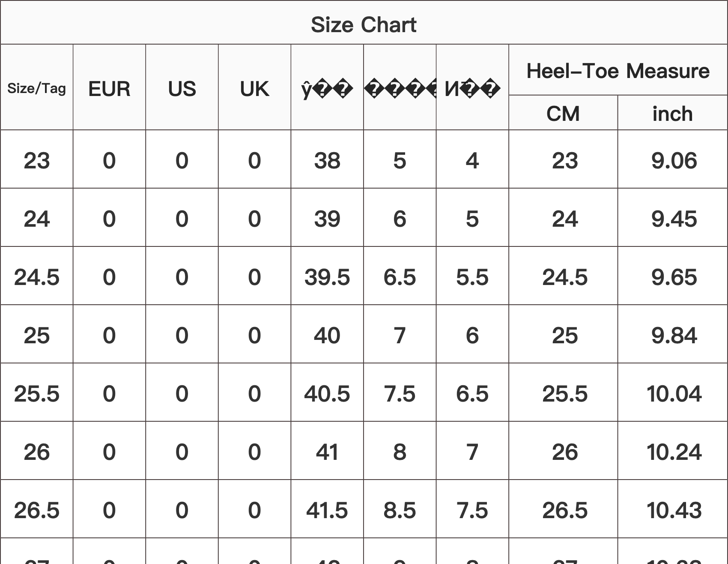Click the cell showing 38
This screenshot has width=728, height=564.
point(327,161)
